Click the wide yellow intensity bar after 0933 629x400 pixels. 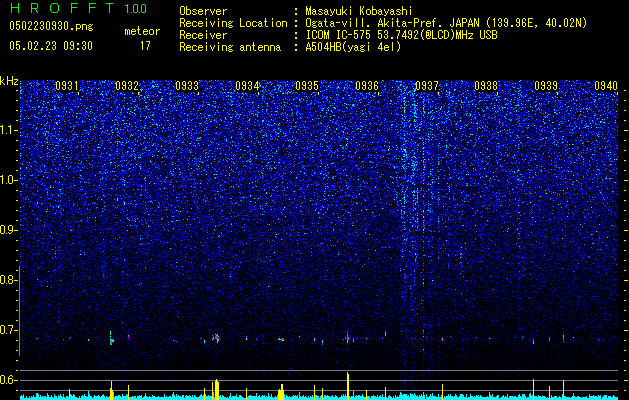pyautogui.click(x=217, y=389)
